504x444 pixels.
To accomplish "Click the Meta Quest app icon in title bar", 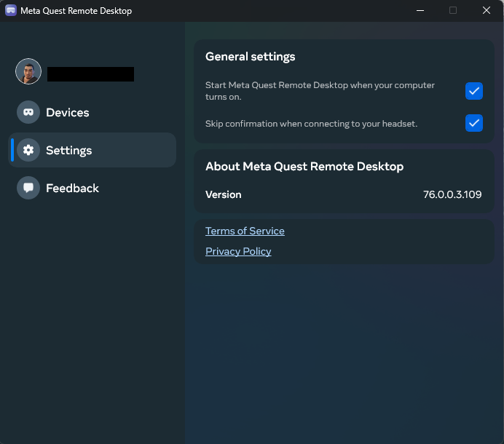I will [x=11, y=10].
